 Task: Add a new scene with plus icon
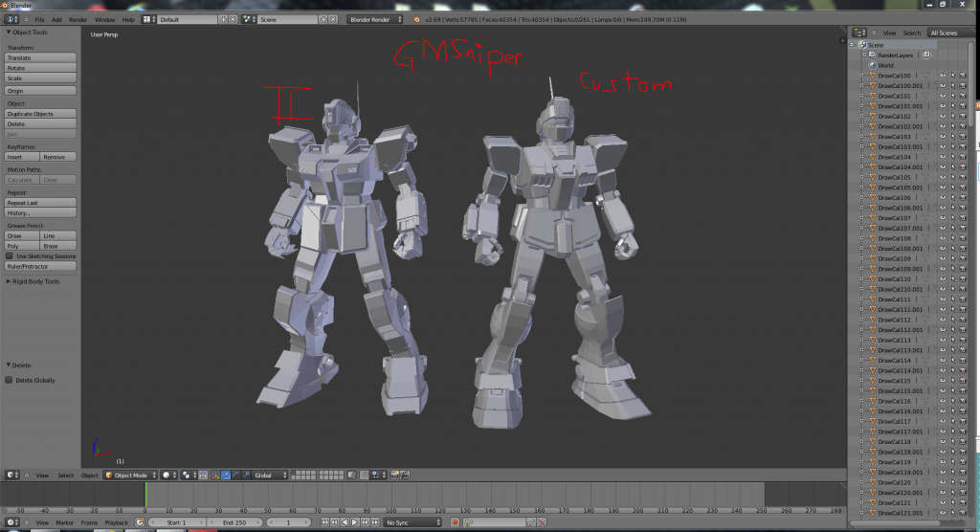tap(323, 19)
